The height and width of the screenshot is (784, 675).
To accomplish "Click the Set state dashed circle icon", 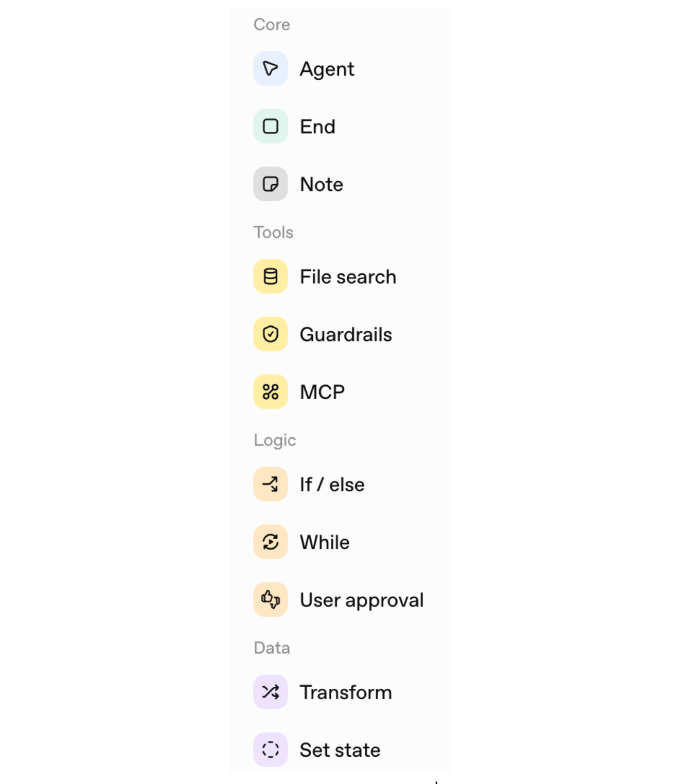I will point(270,750).
